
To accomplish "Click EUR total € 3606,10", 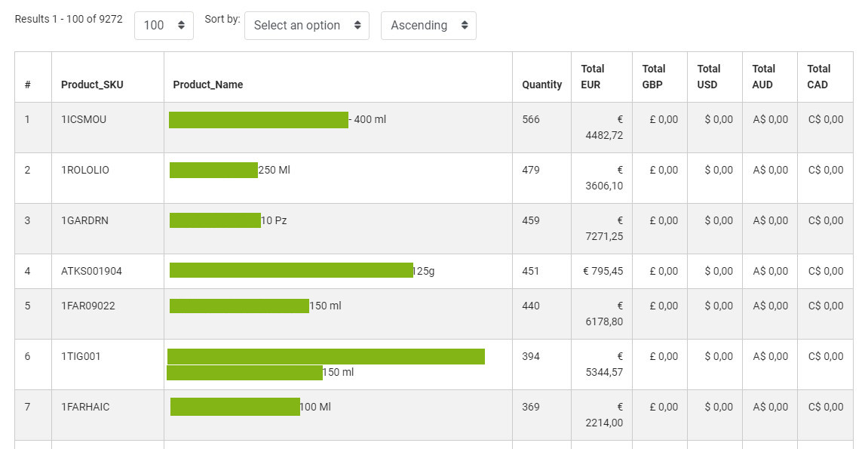I will click(604, 178).
